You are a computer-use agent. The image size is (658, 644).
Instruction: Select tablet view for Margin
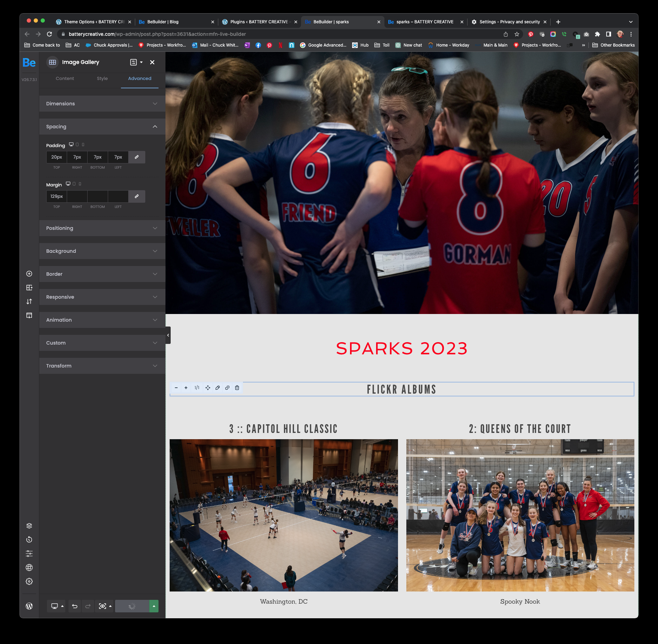coord(74,184)
